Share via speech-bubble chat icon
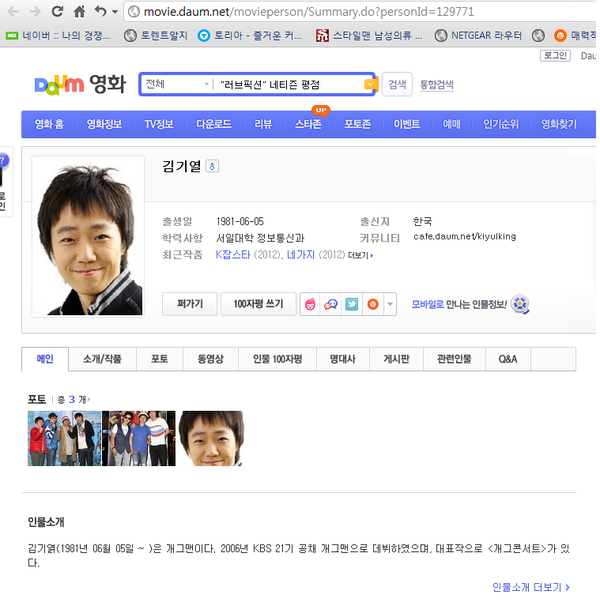Viewport: 600px width, 602px height. tap(331, 304)
